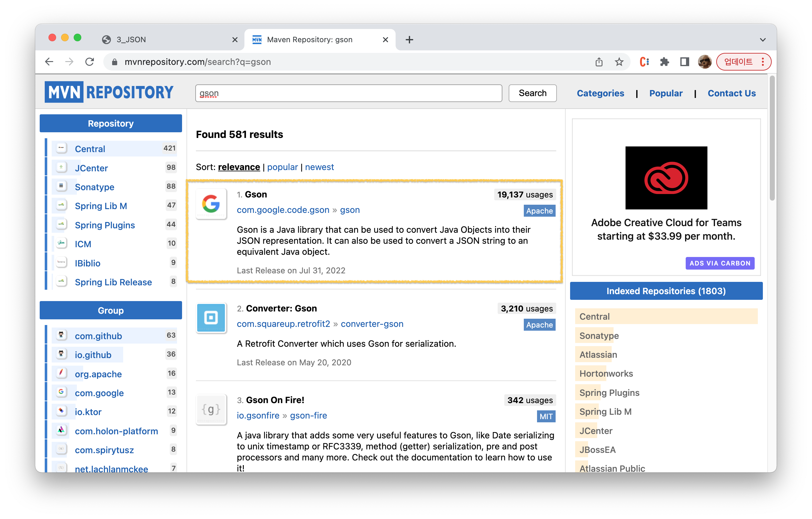Screen dimensions: 812x519
Task: Click the JCenter repository icon
Action: 61,167
